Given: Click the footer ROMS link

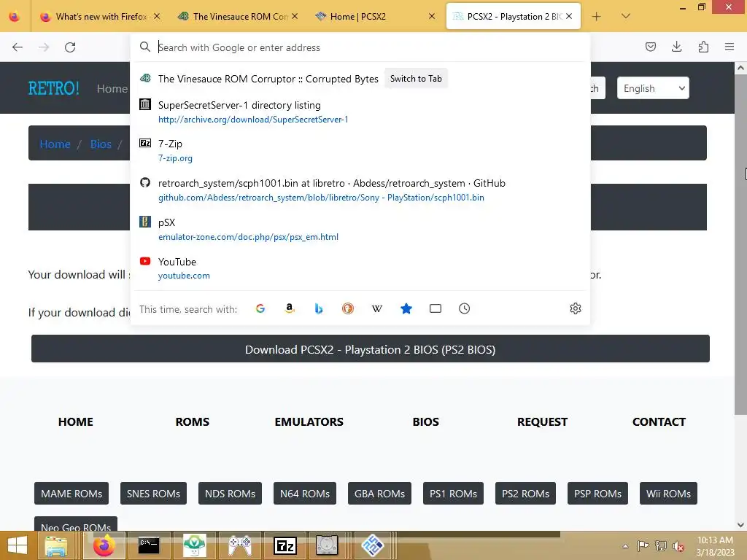Looking at the screenshot, I should click(192, 422).
